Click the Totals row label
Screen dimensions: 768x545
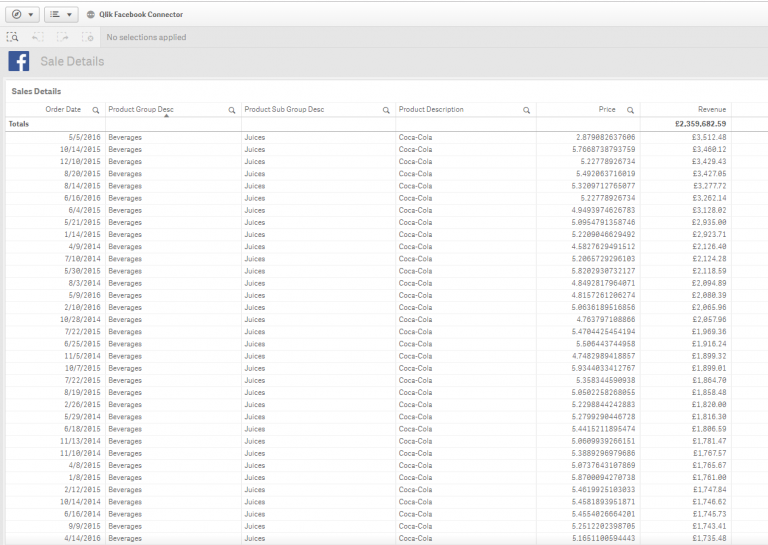[19, 124]
